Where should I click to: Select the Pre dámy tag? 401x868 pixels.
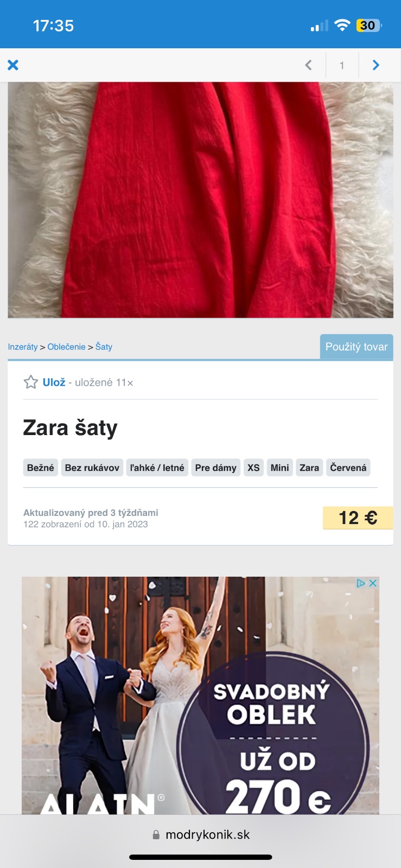216,468
